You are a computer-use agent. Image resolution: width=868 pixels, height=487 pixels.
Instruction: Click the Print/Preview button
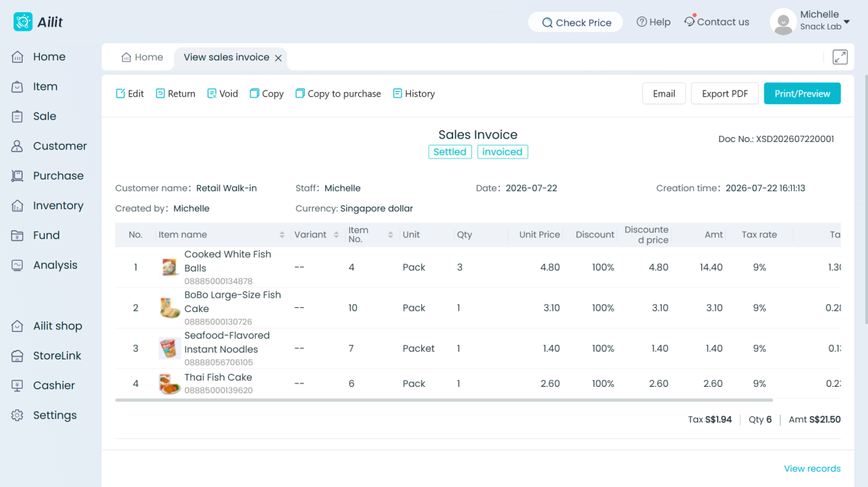point(802,94)
